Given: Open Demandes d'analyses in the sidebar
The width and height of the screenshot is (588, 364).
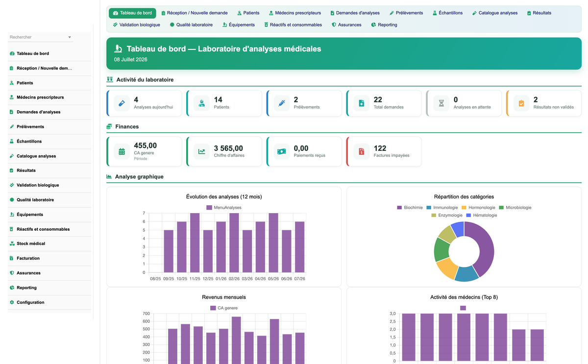Looking at the screenshot, I should [49, 112].
